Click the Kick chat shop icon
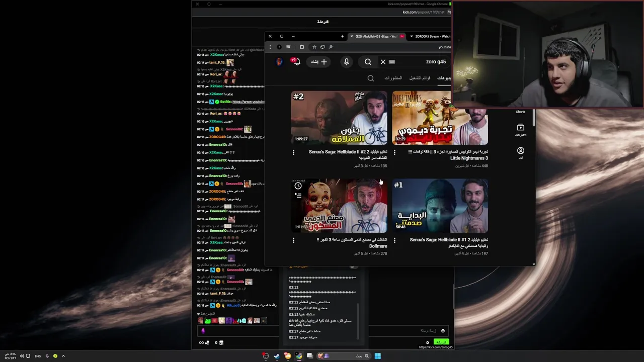 [221, 342]
